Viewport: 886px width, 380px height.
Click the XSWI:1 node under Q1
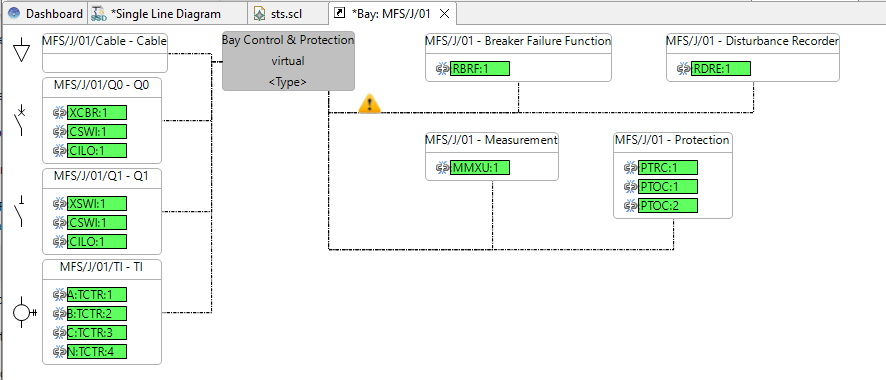[x=97, y=204]
